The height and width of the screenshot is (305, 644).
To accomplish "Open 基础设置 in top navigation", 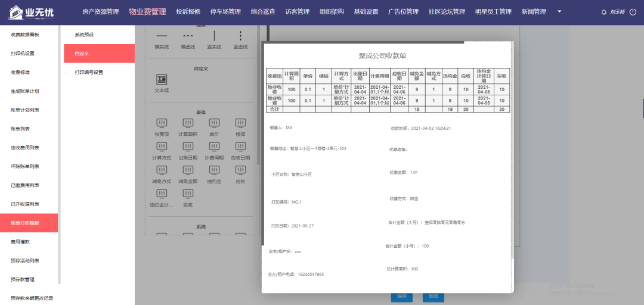I will tap(366, 12).
